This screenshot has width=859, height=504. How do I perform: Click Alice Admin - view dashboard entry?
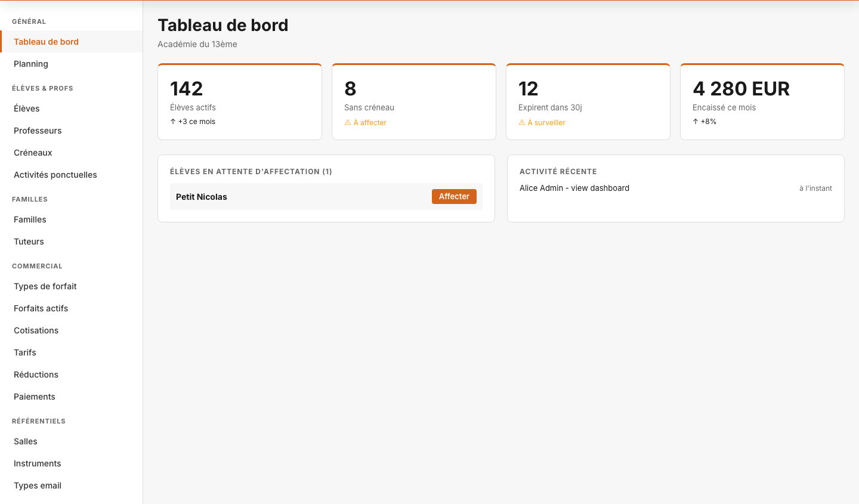[574, 188]
